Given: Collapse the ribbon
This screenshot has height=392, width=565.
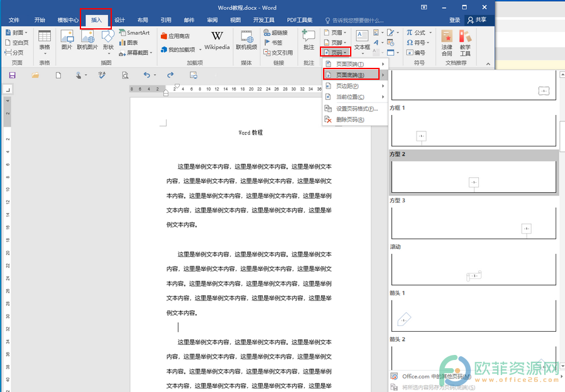Looking at the screenshot, I should coord(488,64).
